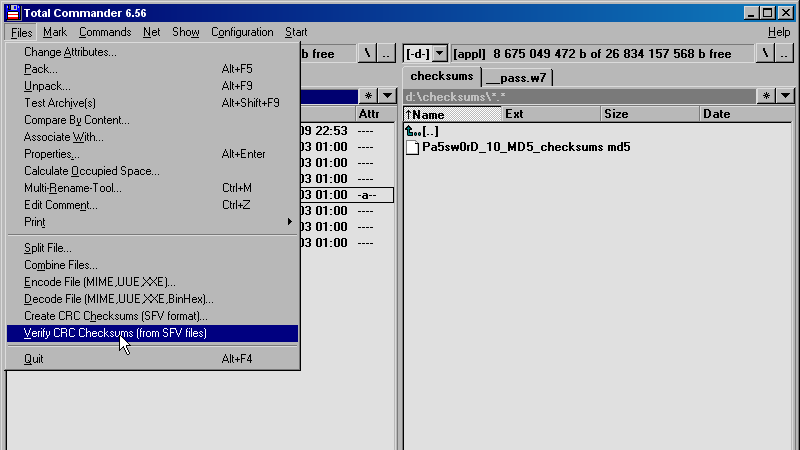The height and width of the screenshot is (450, 800).
Task: Open the Help menu
Action: click(779, 32)
